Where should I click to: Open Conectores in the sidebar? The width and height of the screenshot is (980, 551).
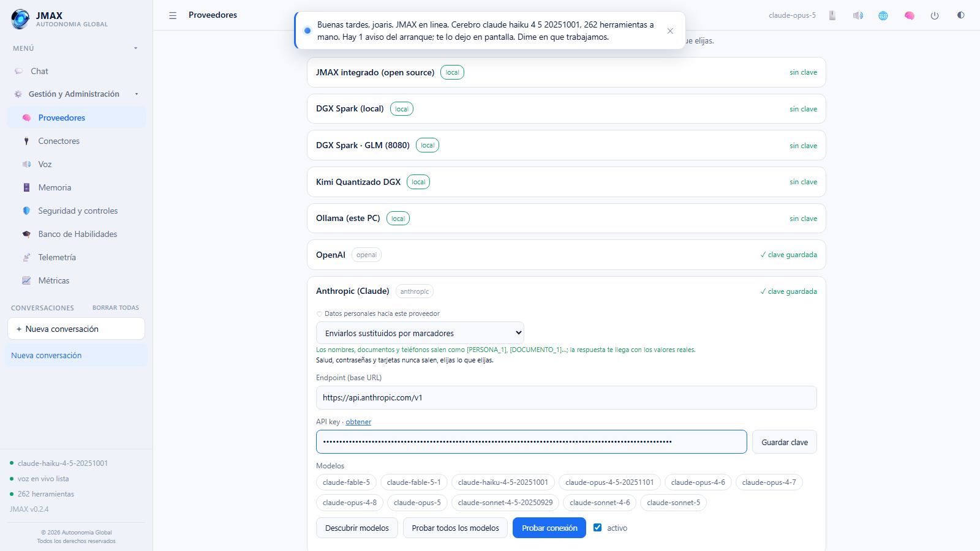click(76, 141)
